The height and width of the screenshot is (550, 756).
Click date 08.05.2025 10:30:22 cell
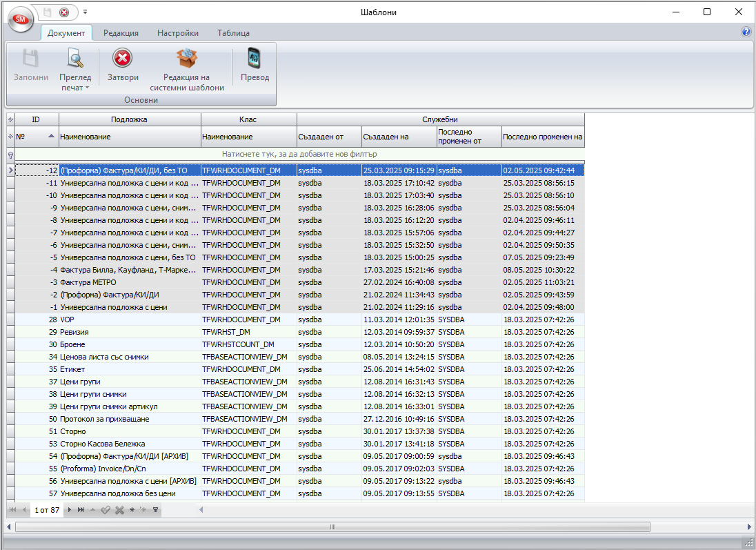[543, 270]
